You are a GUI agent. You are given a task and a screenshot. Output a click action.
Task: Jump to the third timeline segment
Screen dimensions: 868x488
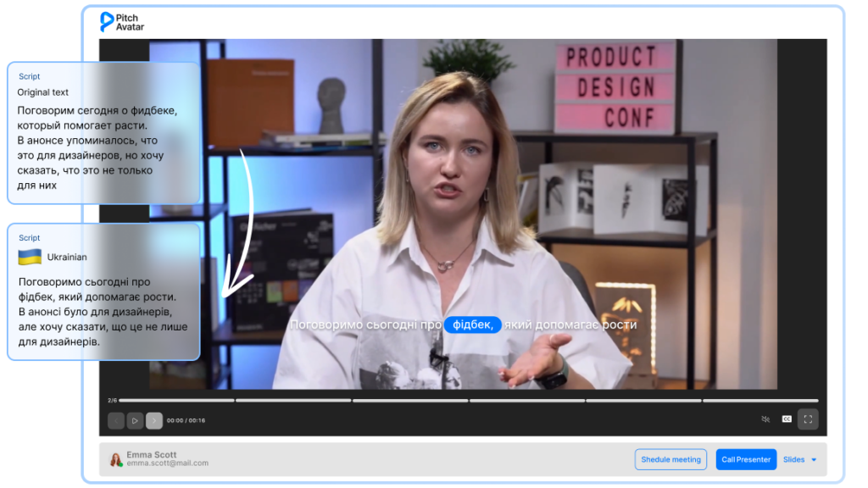410,400
